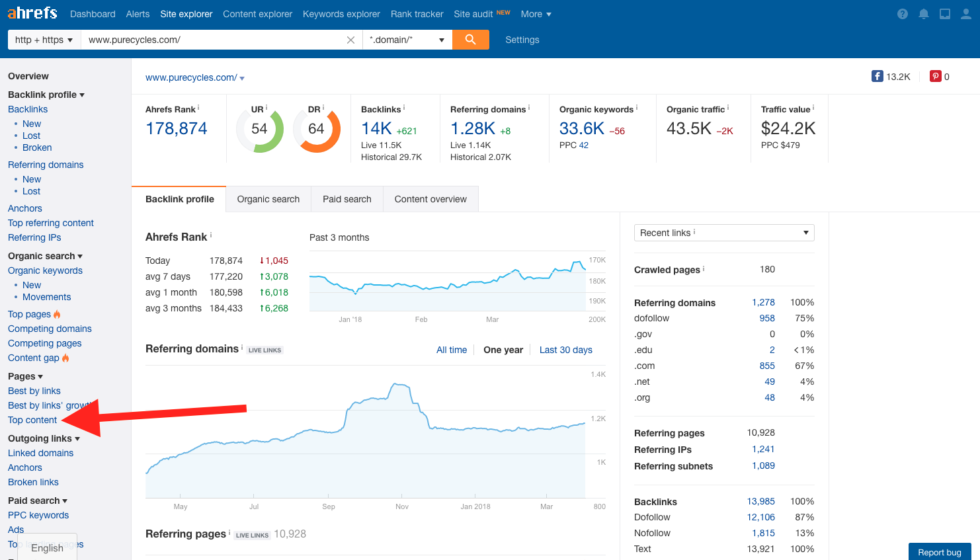Click info icon next to Traffic value
Screen dimensions: 980x560
813,107
